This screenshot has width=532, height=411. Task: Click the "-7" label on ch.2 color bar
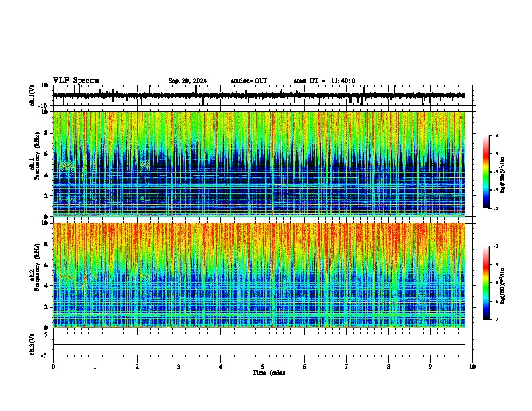point(495,320)
